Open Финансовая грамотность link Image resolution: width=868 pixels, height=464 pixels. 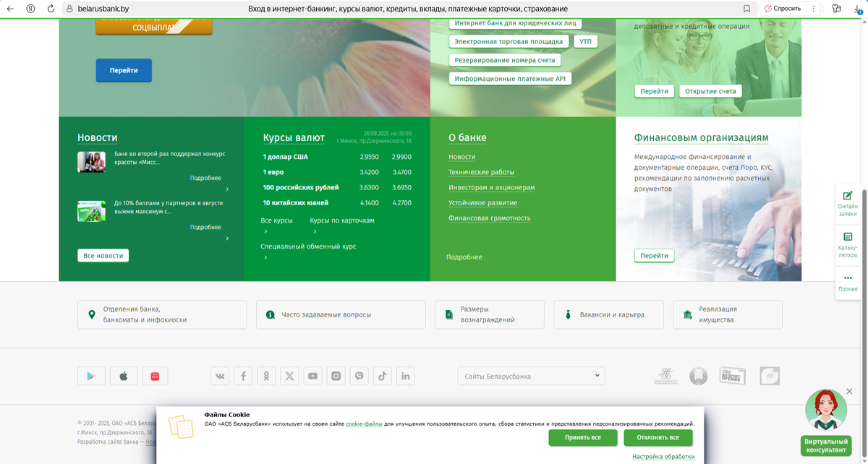[490, 218]
